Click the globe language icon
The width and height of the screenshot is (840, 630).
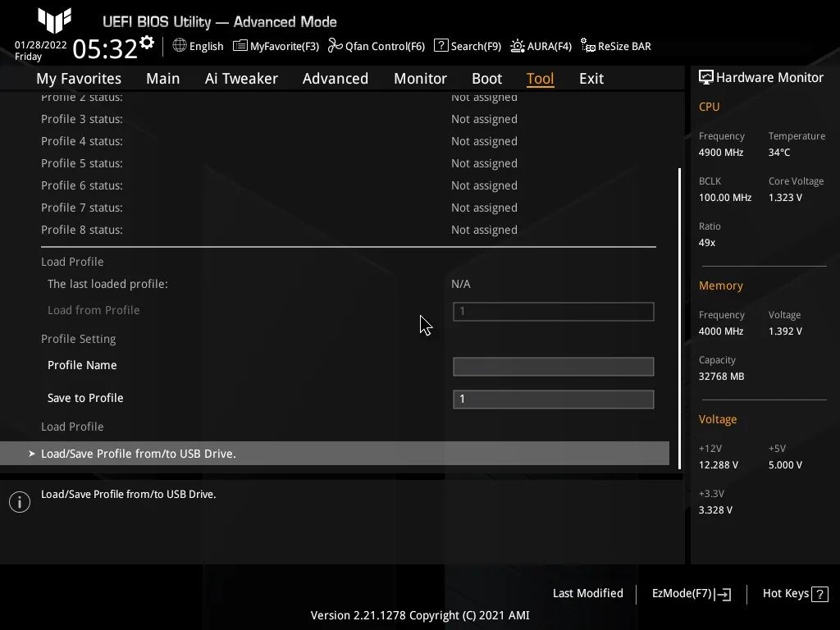click(x=180, y=46)
